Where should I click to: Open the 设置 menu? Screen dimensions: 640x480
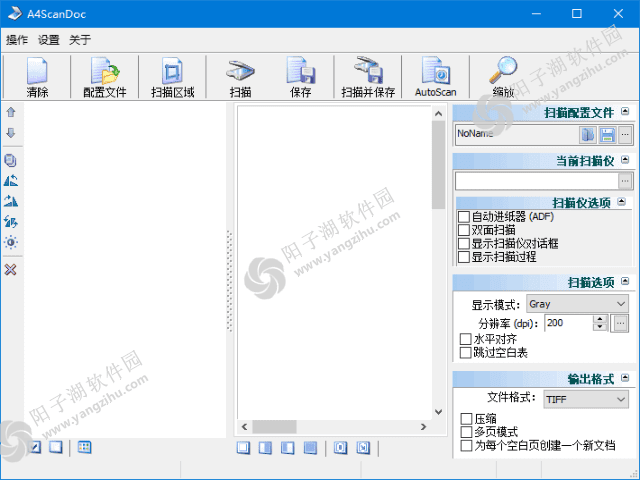[x=49, y=40]
